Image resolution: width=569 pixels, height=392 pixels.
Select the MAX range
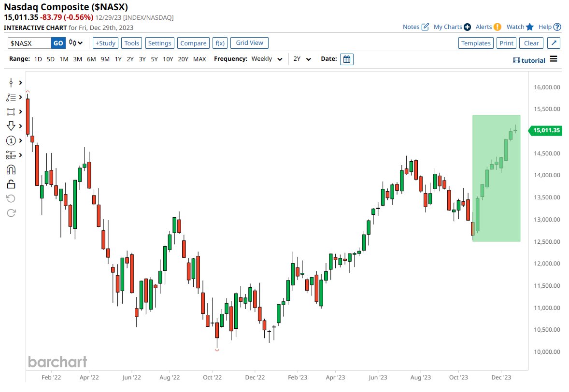[x=199, y=59]
